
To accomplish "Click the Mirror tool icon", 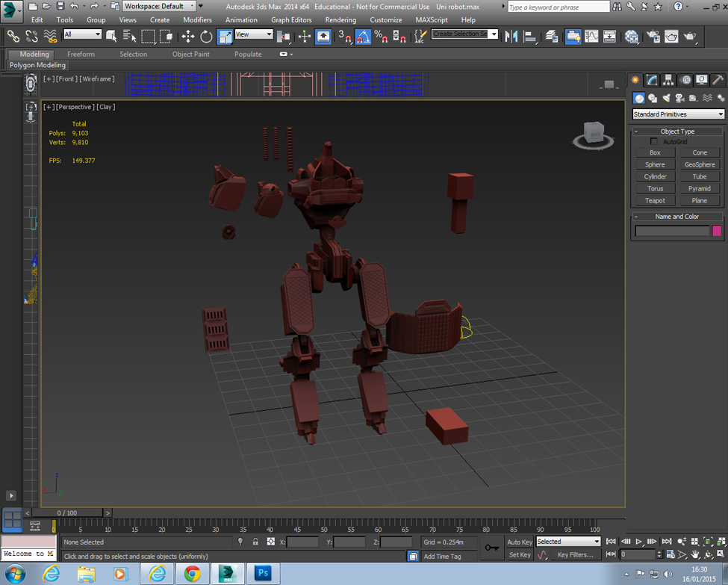I will (x=511, y=36).
